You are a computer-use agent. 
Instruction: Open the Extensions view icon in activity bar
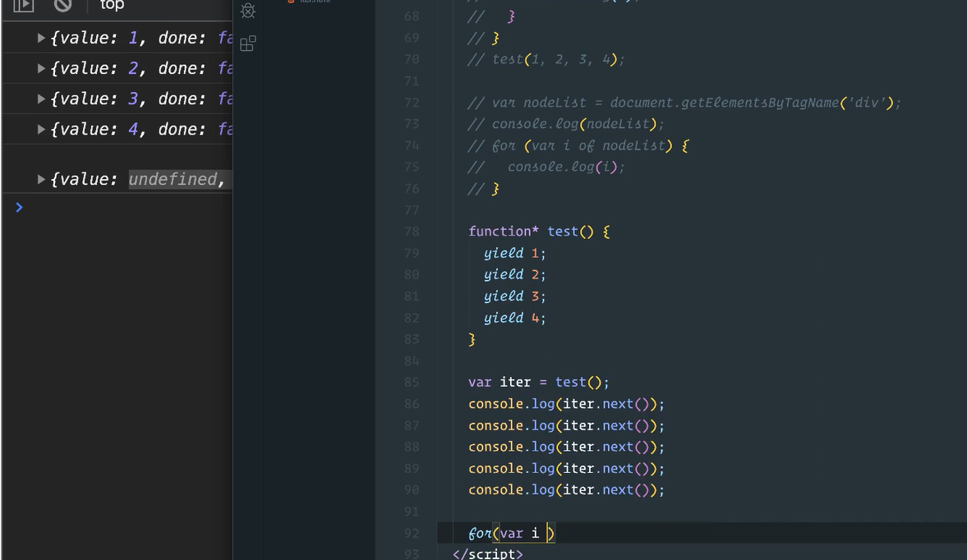coord(248,44)
